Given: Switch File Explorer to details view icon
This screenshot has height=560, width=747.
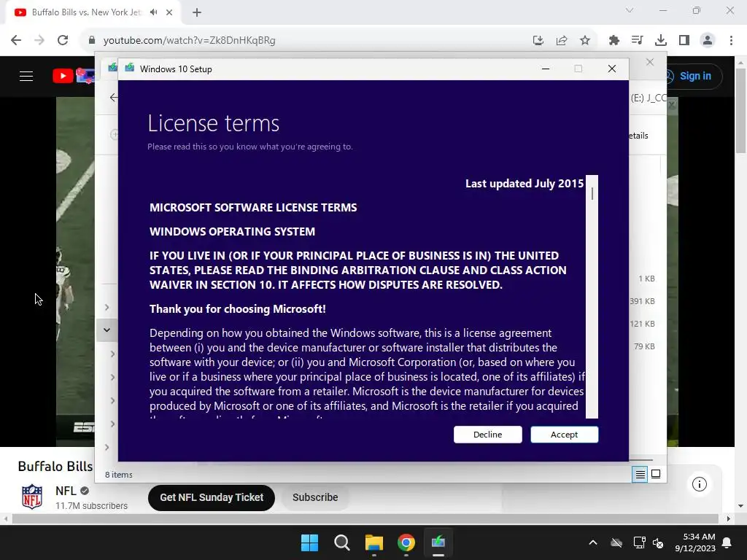Looking at the screenshot, I should (640, 474).
